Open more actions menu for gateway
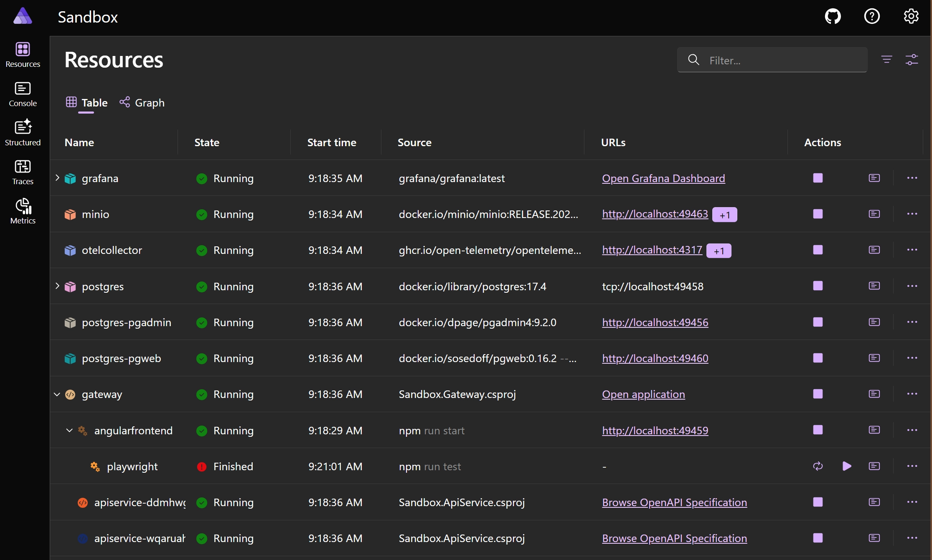Image resolution: width=932 pixels, height=560 pixels. [x=912, y=394]
